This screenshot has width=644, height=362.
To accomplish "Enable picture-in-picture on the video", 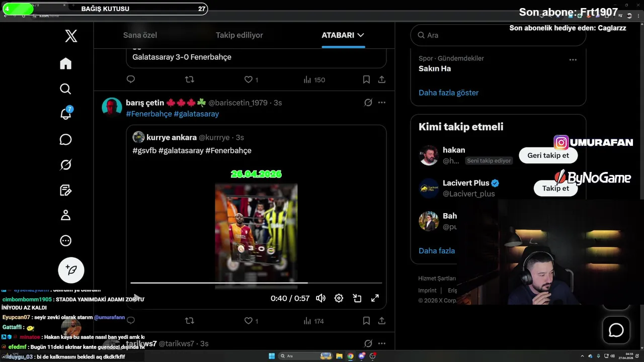I will [x=357, y=298].
